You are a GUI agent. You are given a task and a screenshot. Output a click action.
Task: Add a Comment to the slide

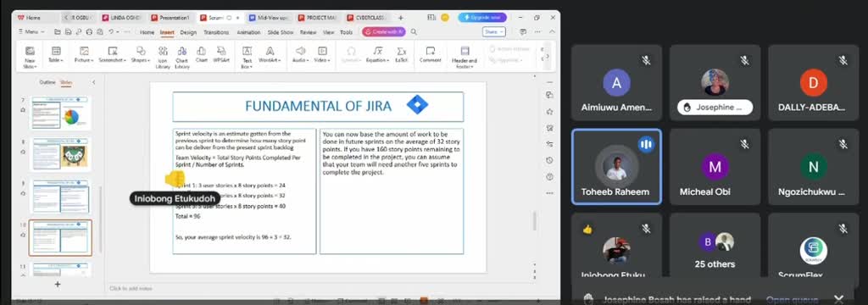430,54
